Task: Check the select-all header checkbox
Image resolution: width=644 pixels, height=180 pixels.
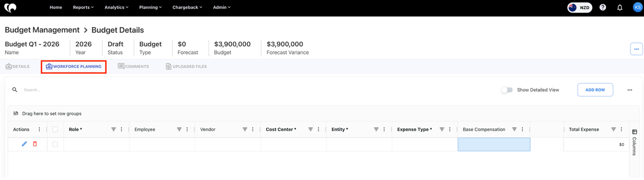Action: click(55, 130)
